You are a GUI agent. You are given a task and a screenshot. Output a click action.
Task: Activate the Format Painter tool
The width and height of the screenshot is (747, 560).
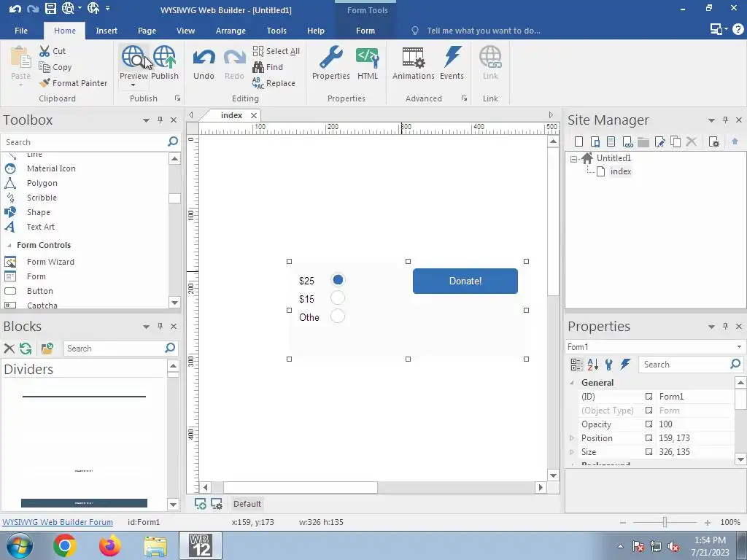coord(74,83)
